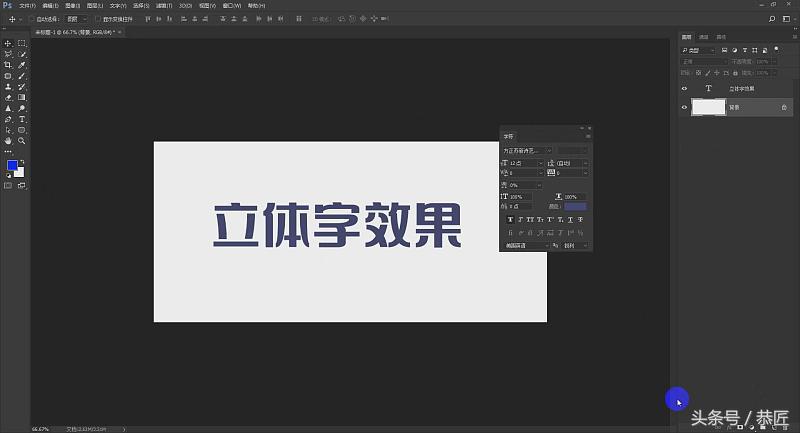This screenshot has width=800, height=433.
Task: Open the tracking dropdown
Action: [x=572, y=173]
